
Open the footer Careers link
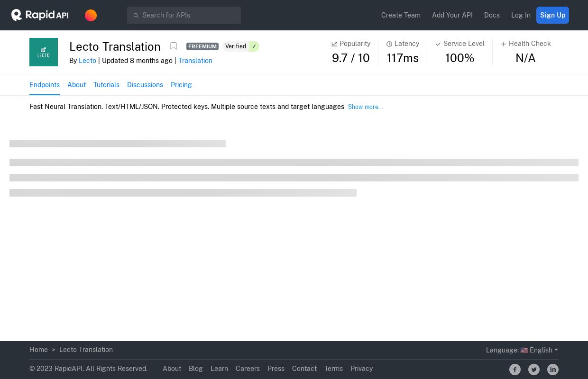click(248, 369)
